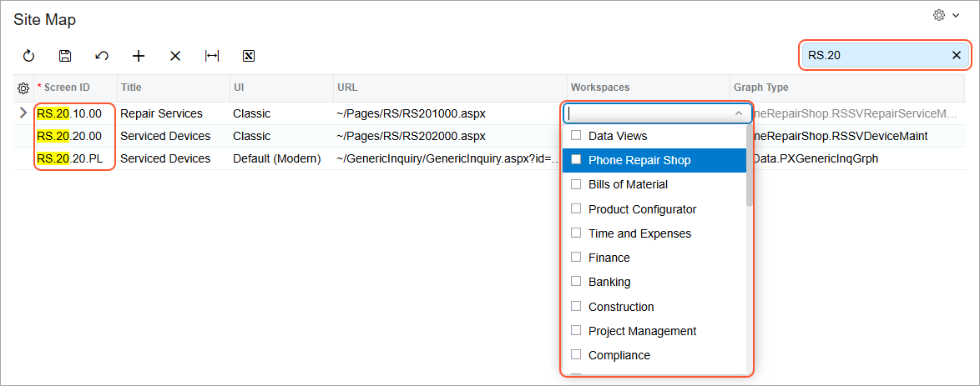Click the Undo (cancel changes) icon
Image resolution: width=980 pixels, height=386 pixels.
point(102,56)
